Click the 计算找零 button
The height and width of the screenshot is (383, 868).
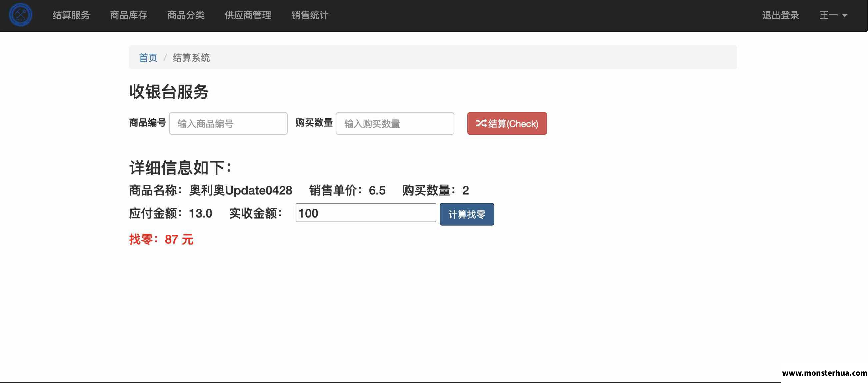pyautogui.click(x=467, y=214)
